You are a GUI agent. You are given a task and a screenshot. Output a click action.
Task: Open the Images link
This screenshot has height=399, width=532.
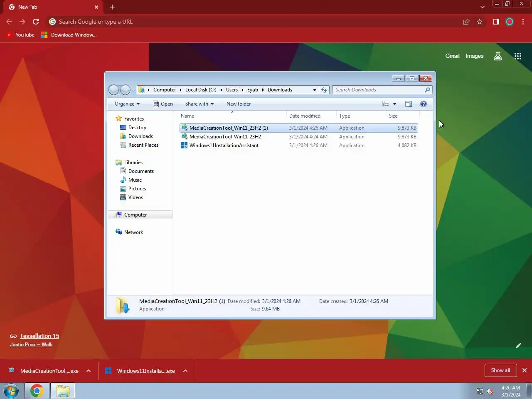click(474, 56)
